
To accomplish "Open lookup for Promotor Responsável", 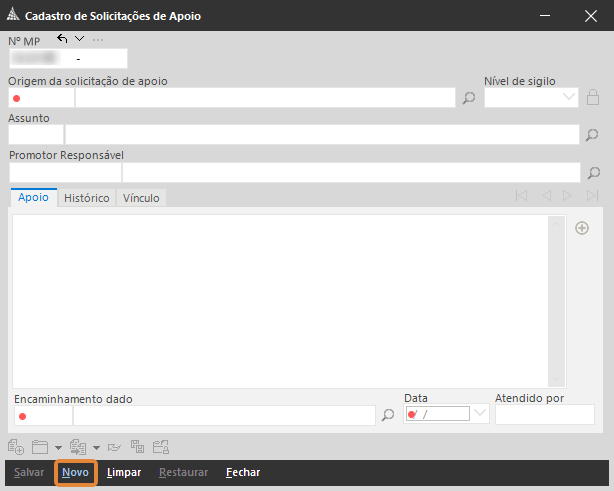I will (x=592, y=172).
